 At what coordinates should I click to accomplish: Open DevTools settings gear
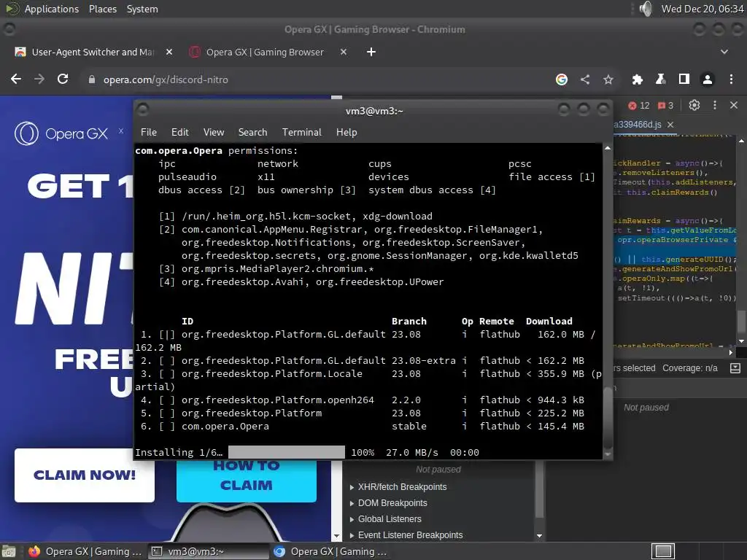coord(694,105)
